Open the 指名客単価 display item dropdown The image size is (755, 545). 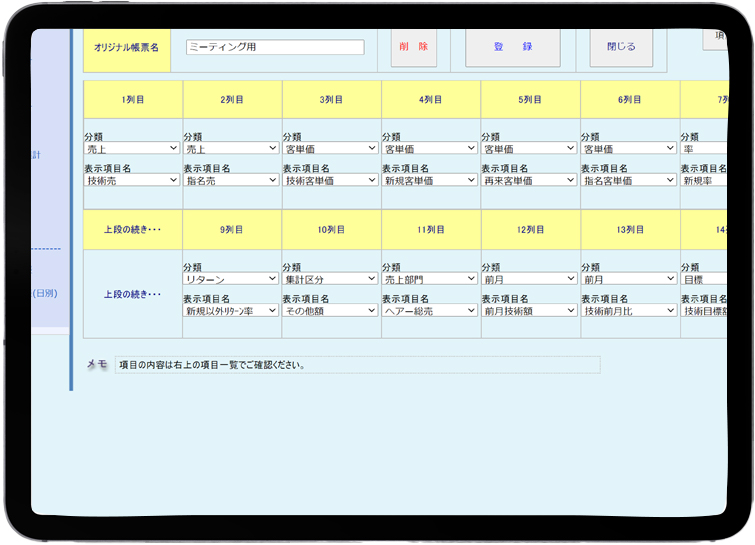(629, 180)
